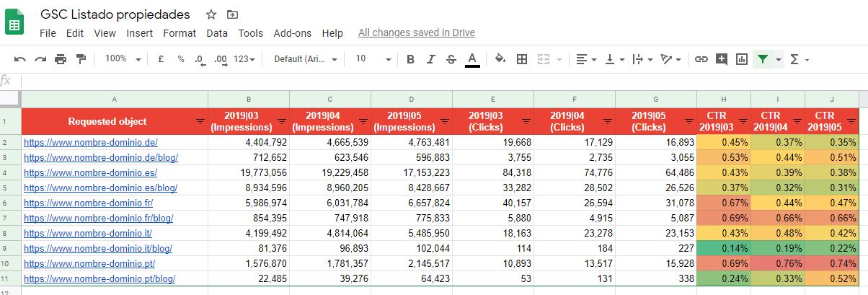This screenshot has height=295, width=868.
Task: Open filter for 2019|05 (Impressions) column
Action: (x=444, y=122)
